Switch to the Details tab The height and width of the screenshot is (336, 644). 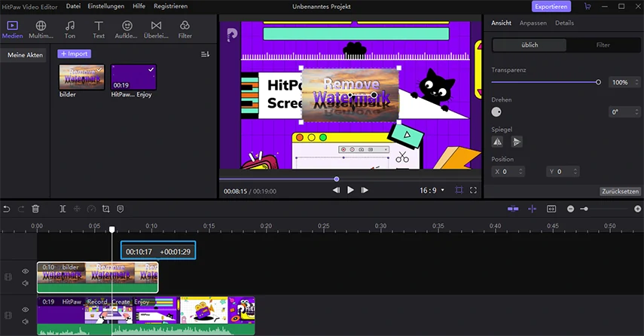click(x=564, y=23)
